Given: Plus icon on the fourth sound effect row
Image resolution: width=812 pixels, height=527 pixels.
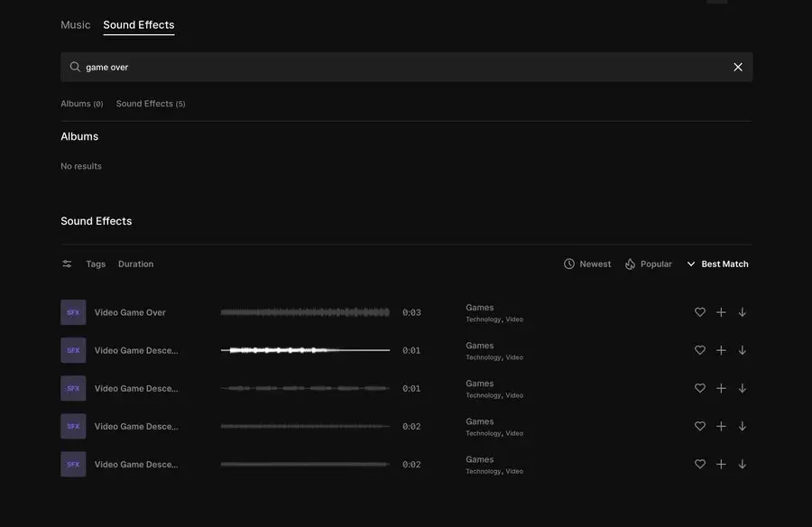Looking at the screenshot, I should [721, 426].
